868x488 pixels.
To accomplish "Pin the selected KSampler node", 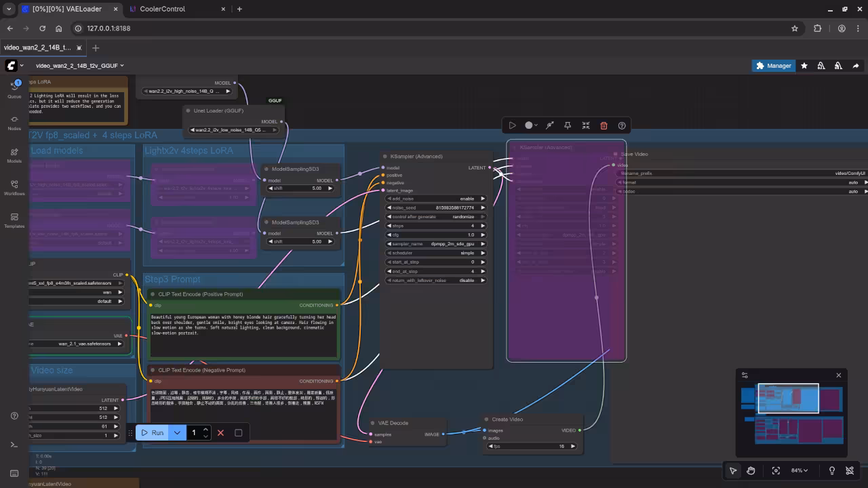I will click(568, 125).
